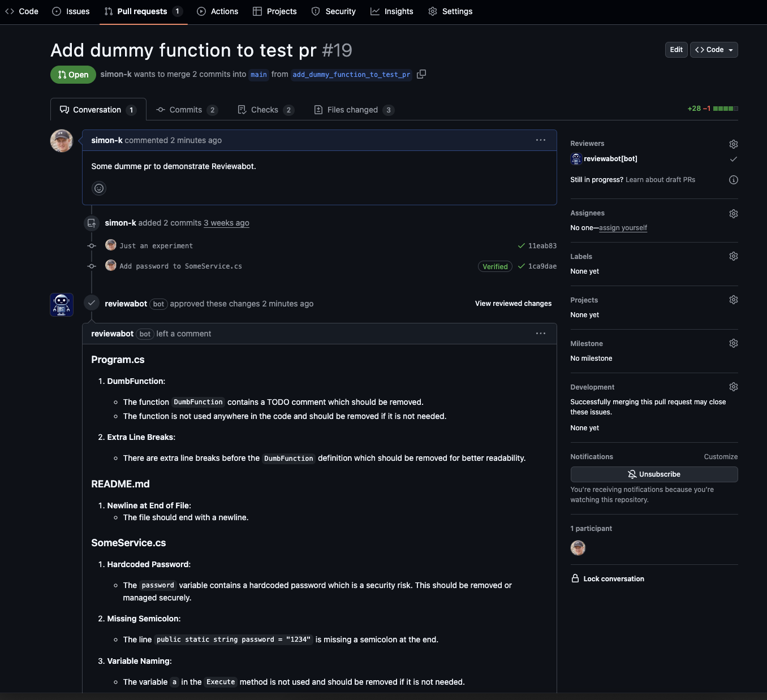Click the README.md heading

click(x=120, y=484)
